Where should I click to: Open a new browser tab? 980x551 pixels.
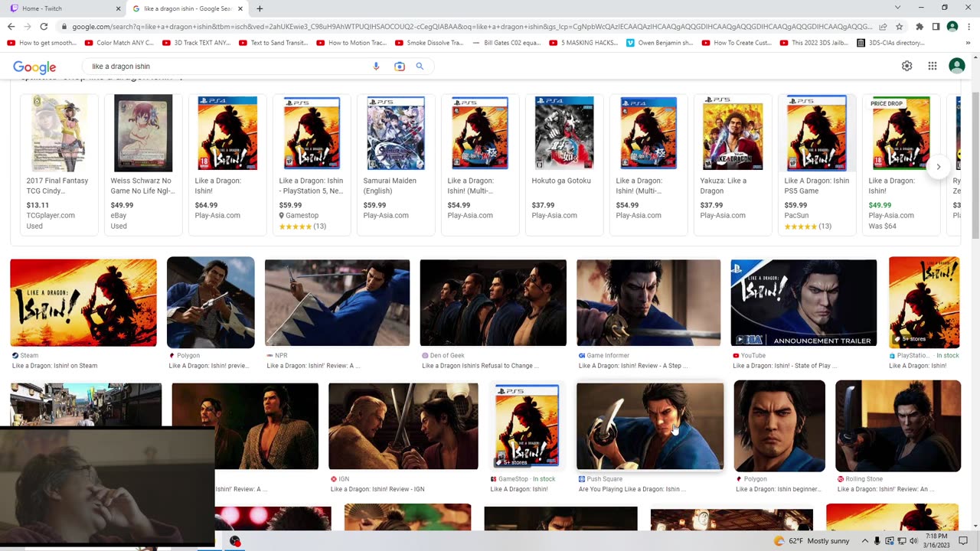[260, 8]
